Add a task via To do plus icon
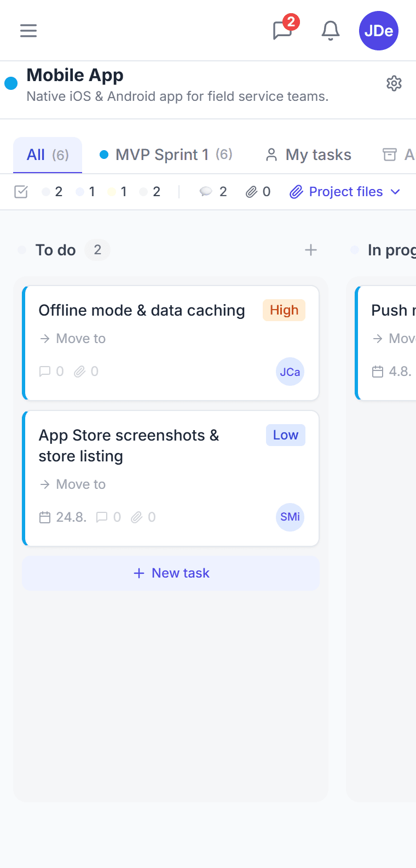416x868 pixels. [311, 250]
